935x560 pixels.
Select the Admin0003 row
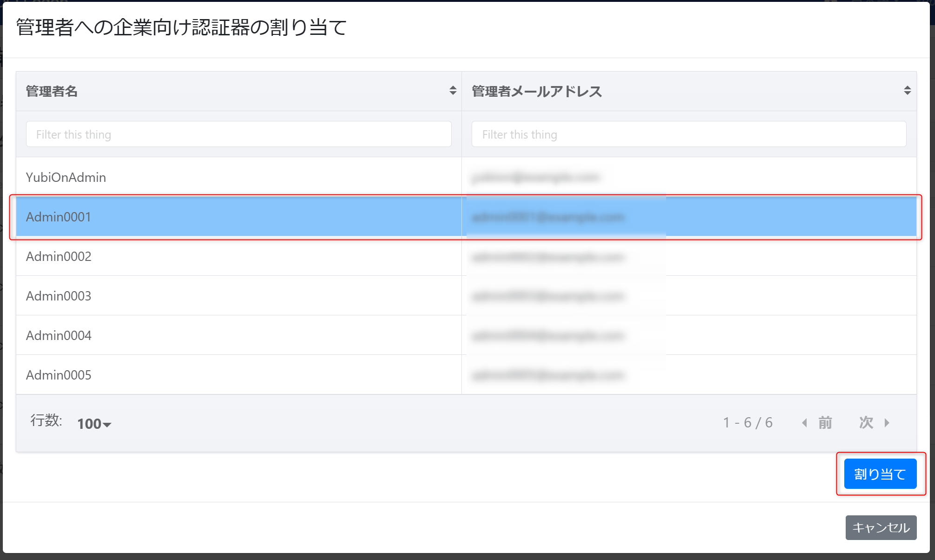coord(466,296)
